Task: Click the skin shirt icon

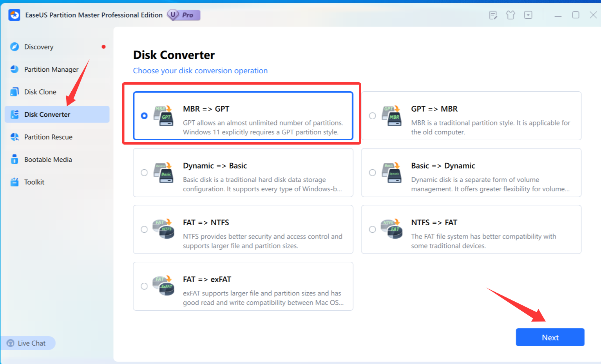Action: coord(510,15)
